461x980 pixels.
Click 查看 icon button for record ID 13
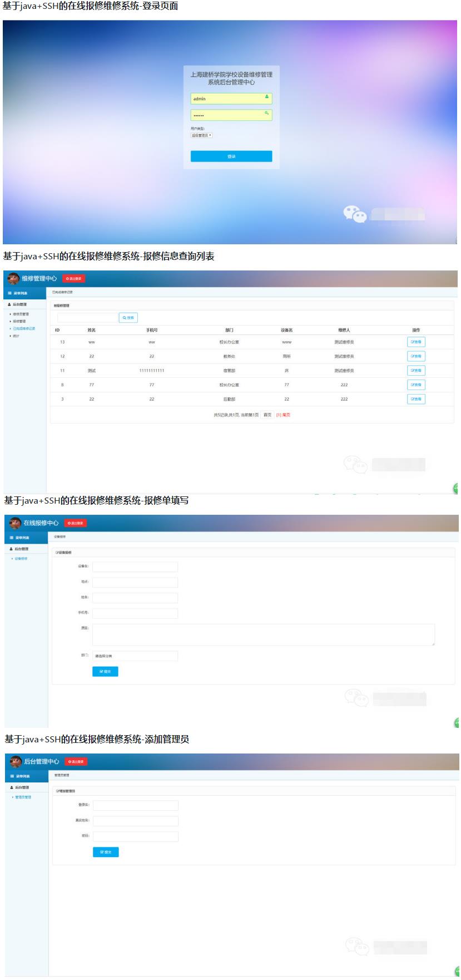click(x=416, y=342)
